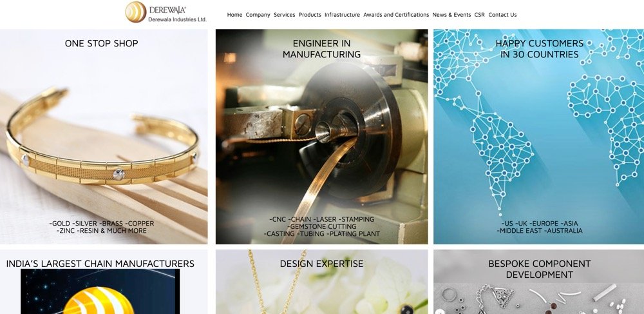644x314 pixels.
Task: Click the One Stop Shop heading
Action: click(102, 43)
